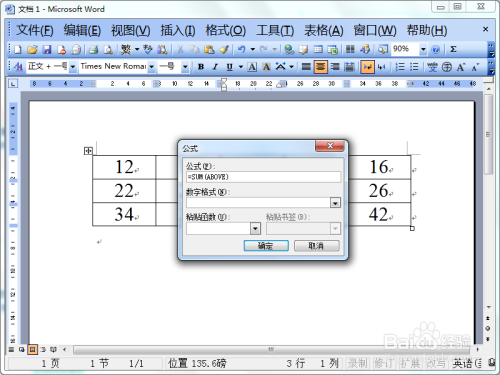Insert an Excel worksheet from the toolbar
Screen dimensions: 500x375
[x=333, y=50]
